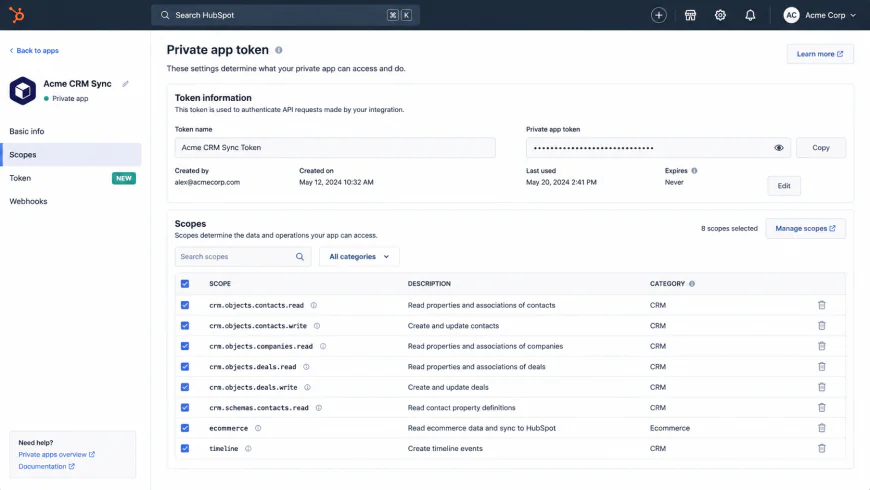
Task: Open the notifications bell
Action: pyautogui.click(x=750, y=15)
